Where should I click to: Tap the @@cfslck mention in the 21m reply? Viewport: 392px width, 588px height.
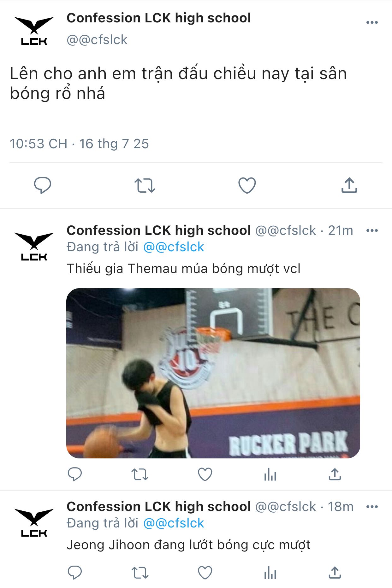point(174,247)
